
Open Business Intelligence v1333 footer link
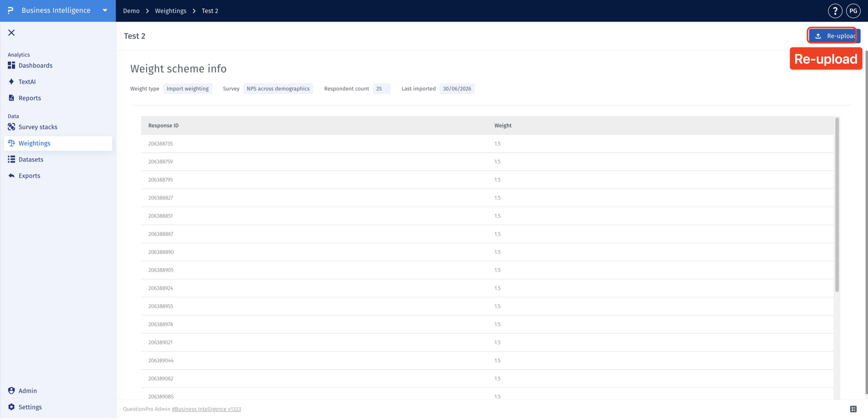206,409
